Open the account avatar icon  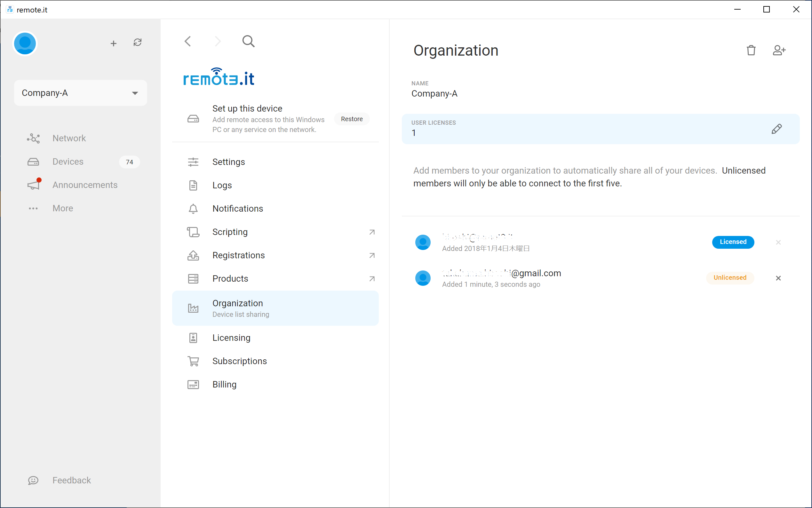click(x=25, y=43)
